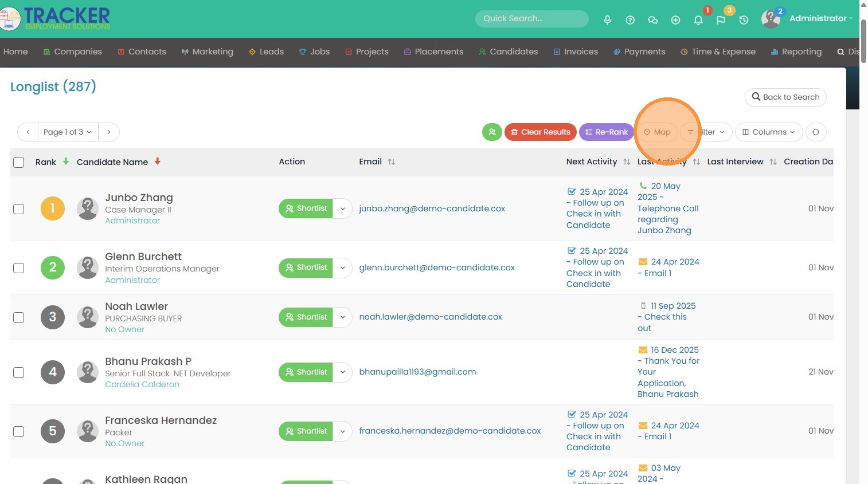Open the recent history clock icon
This screenshot has height=484, width=868.
coord(744,20)
